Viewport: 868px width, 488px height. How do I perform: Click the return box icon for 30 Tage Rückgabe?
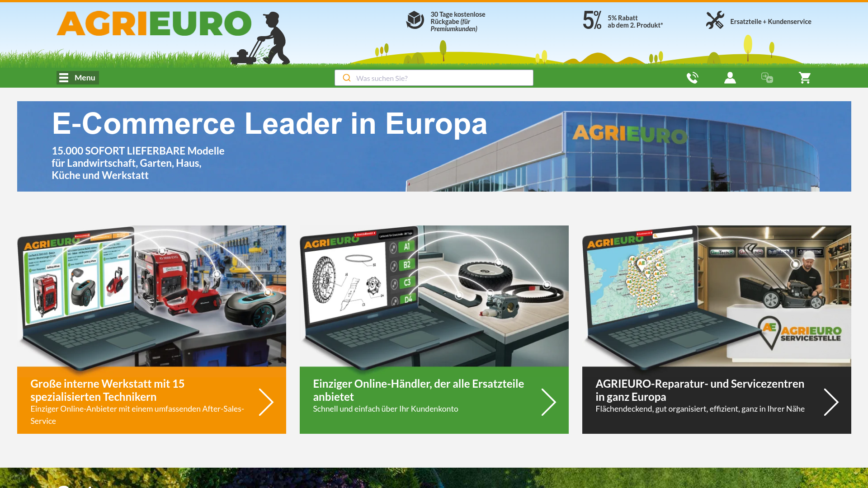pyautogui.click(x=415, y=20)
